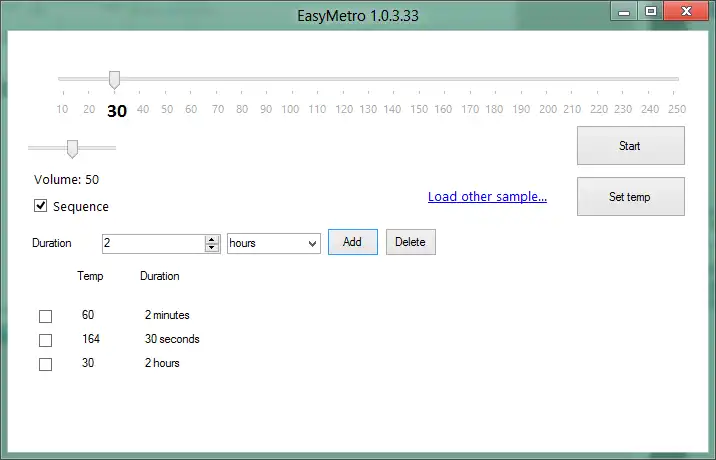Click the volume slider thumb
Viewport: 716px width, 460px height.
[x=72, y=149]
